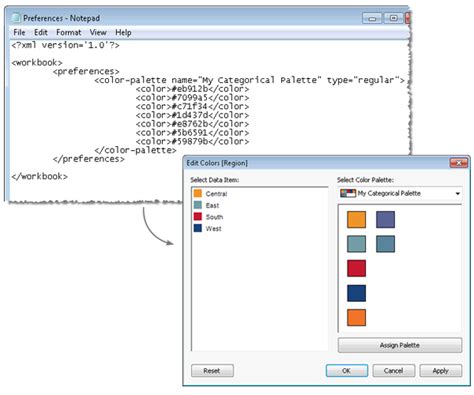Click the xml version declaration line
Screen dimensions: 474x395
point(65,45)
